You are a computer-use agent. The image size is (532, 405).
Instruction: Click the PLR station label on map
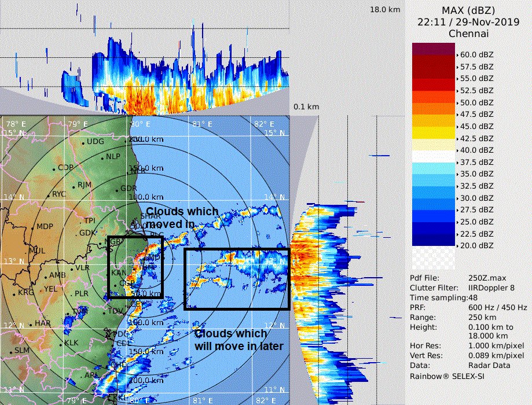point(82,293)
